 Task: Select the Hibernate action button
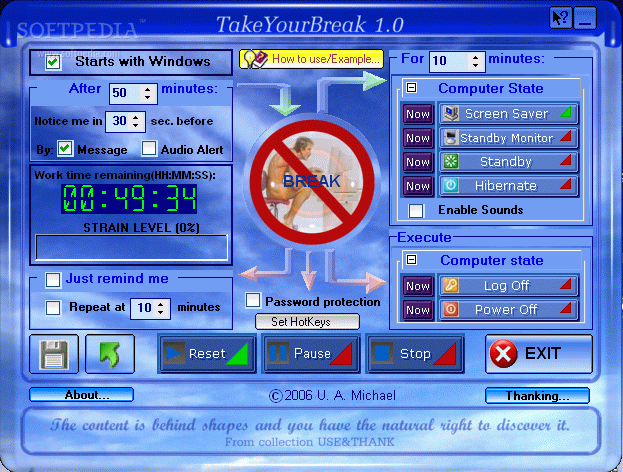(509, 186)
